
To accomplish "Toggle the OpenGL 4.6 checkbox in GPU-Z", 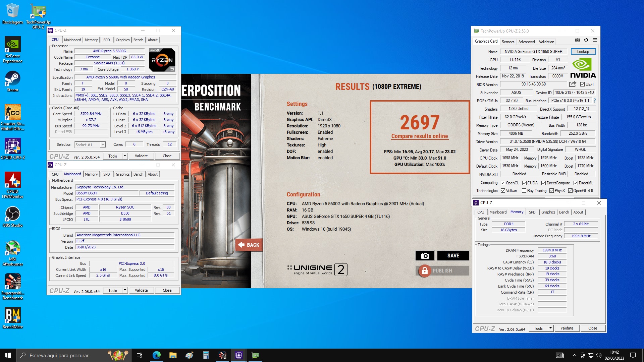I will [570, 191].
